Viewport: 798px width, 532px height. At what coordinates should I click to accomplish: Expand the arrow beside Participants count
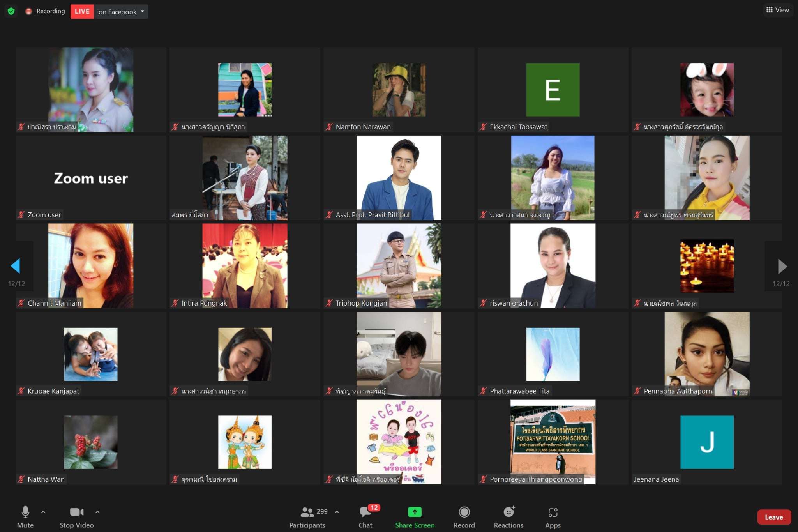coord(337,512)
